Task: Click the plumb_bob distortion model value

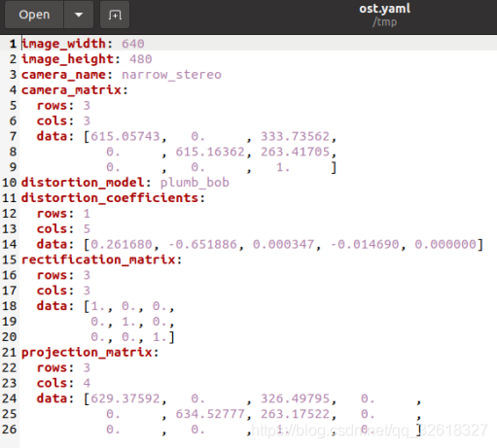Action: pos(195,183)
